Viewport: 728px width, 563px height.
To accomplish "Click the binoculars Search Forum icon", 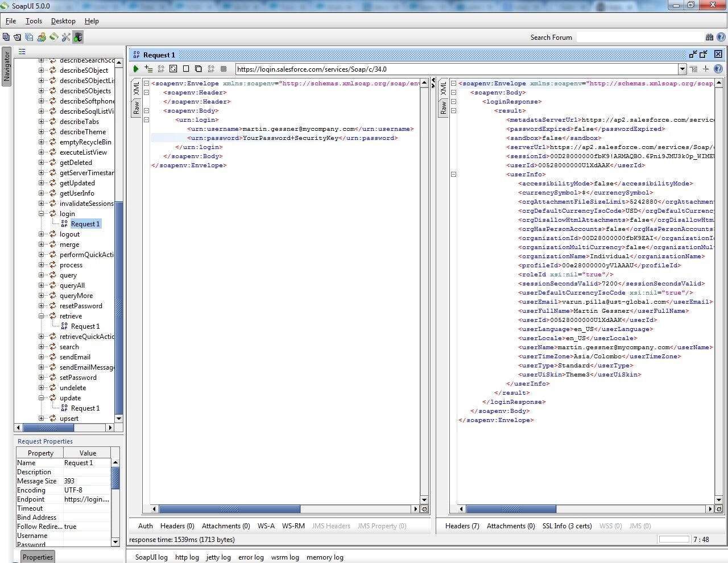I will (709, 38).
